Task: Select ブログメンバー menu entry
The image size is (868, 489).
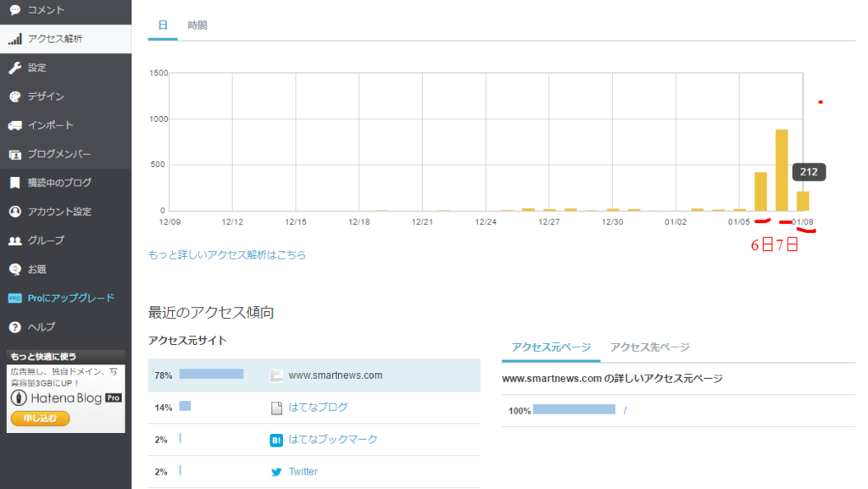Action: pyautogui.click(x=59, y=153)
